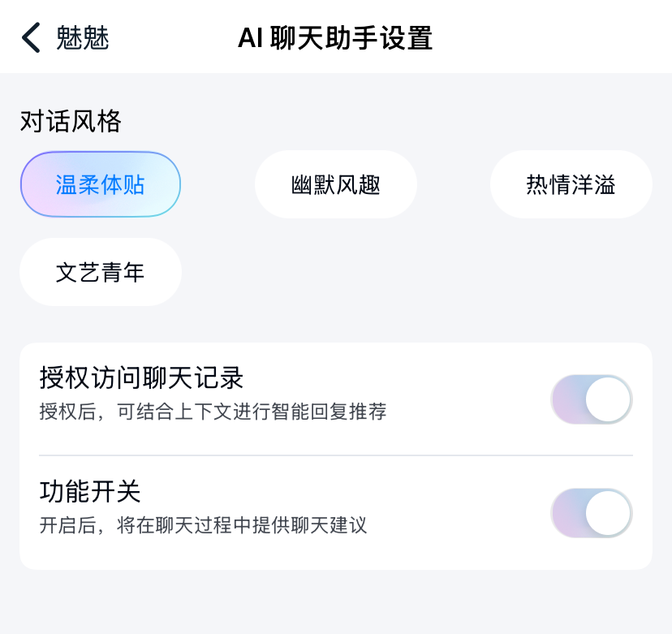Viewport: 672px width, 634px height.
Task: Click the 授权访问聊天记录 setting label
Action: (x=142, y=378)
